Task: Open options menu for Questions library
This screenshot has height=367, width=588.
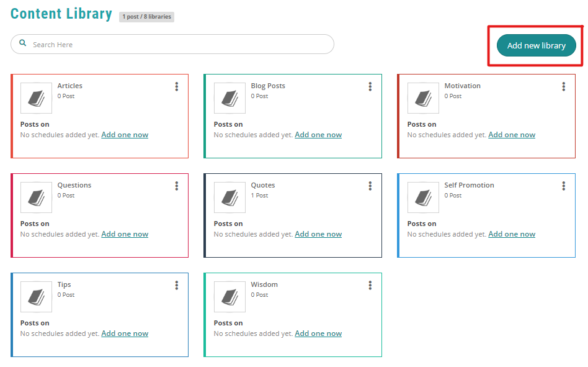Action: [177, 186]
